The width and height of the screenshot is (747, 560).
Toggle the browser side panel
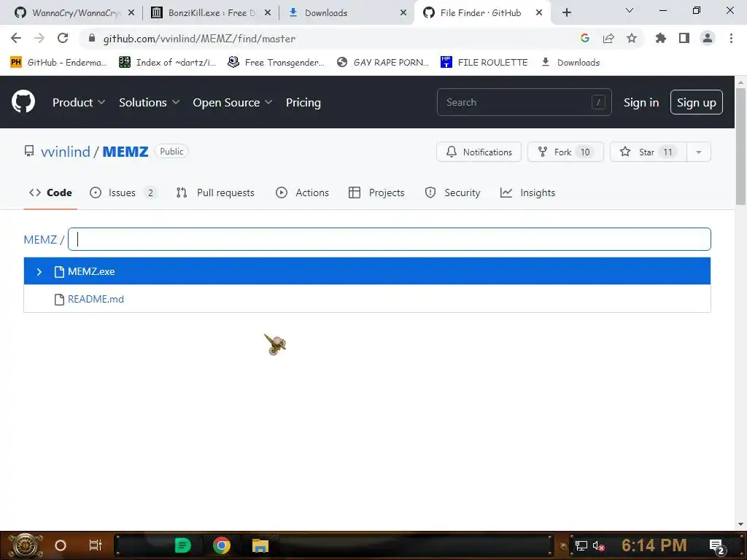684,38
